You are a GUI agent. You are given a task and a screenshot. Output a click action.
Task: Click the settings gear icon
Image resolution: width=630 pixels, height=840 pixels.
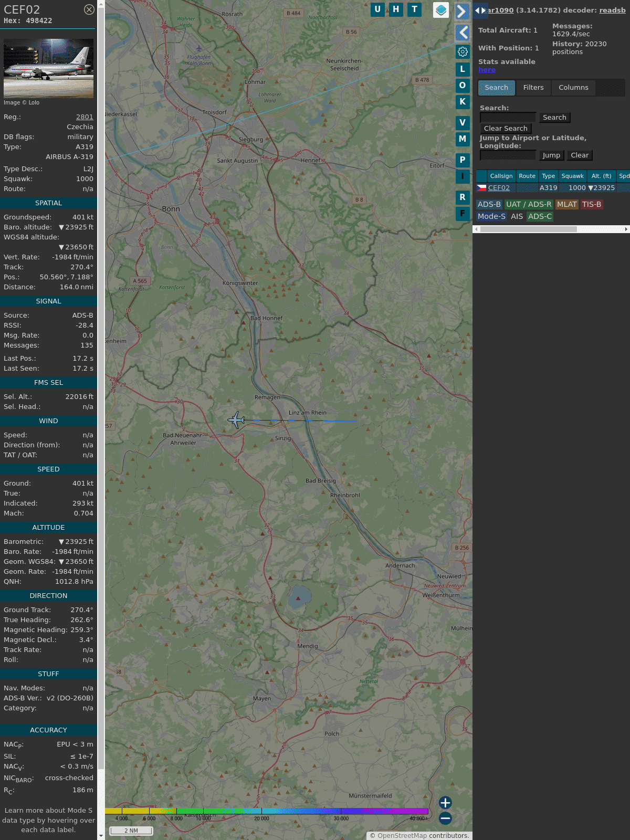[463, 51]
